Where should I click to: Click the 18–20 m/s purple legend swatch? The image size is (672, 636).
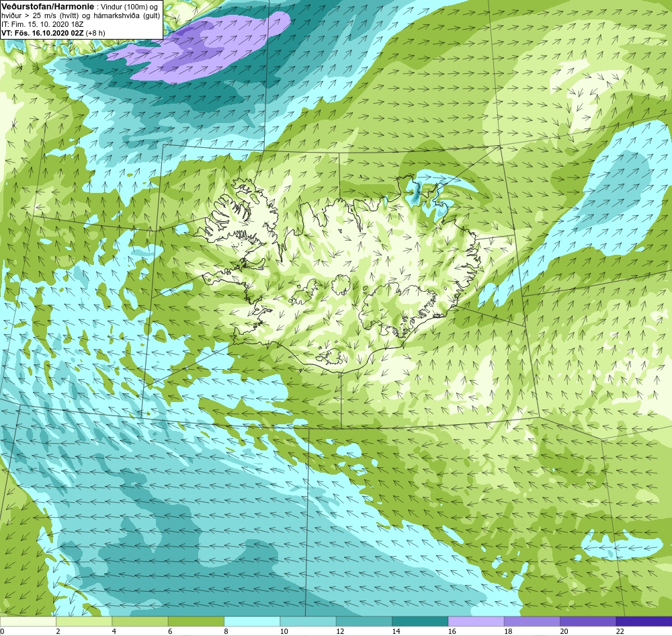pos(532,621)
